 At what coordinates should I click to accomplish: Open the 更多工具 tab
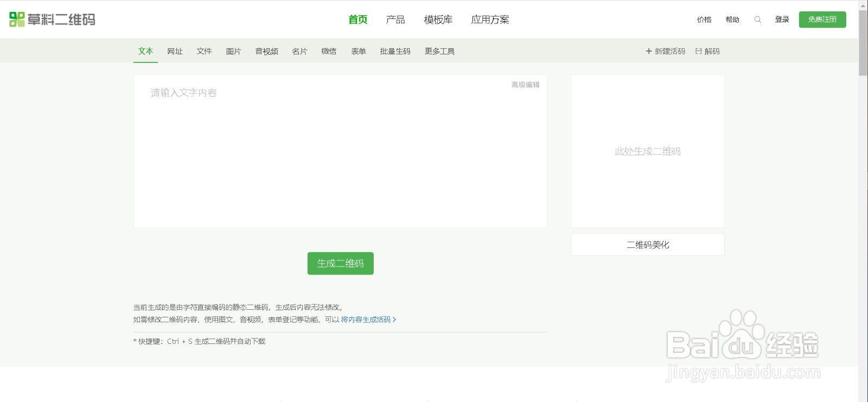click(x=439, y=51)
